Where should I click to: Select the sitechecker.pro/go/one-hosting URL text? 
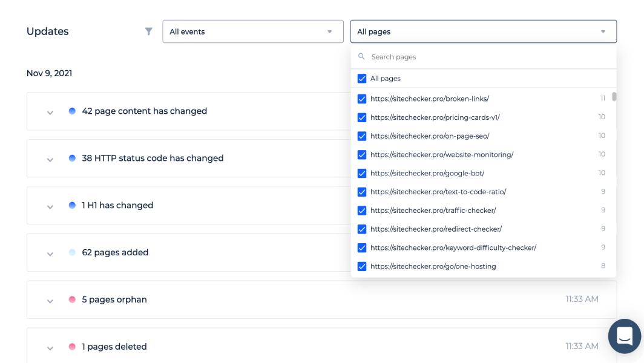pos(433,266)
